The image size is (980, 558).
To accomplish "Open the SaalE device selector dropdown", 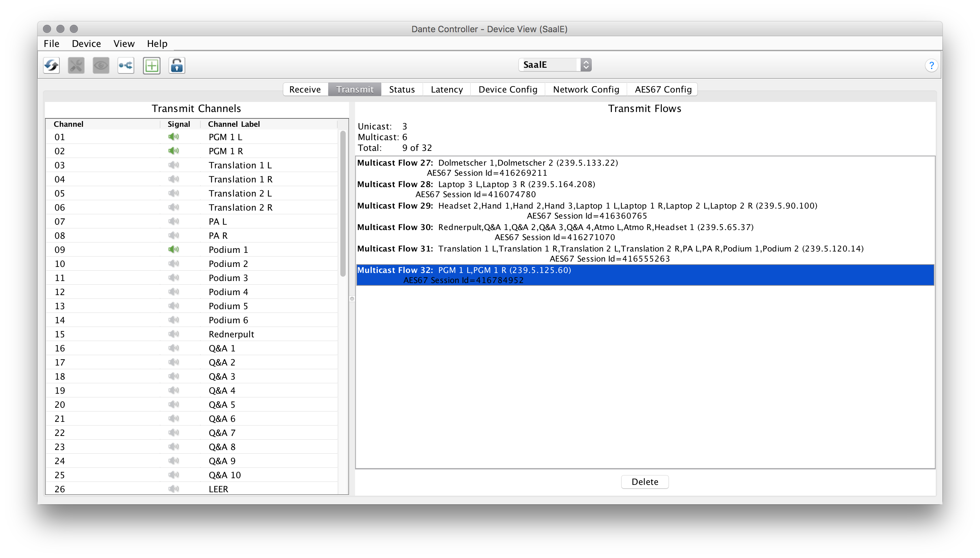I will click(555, 65).
